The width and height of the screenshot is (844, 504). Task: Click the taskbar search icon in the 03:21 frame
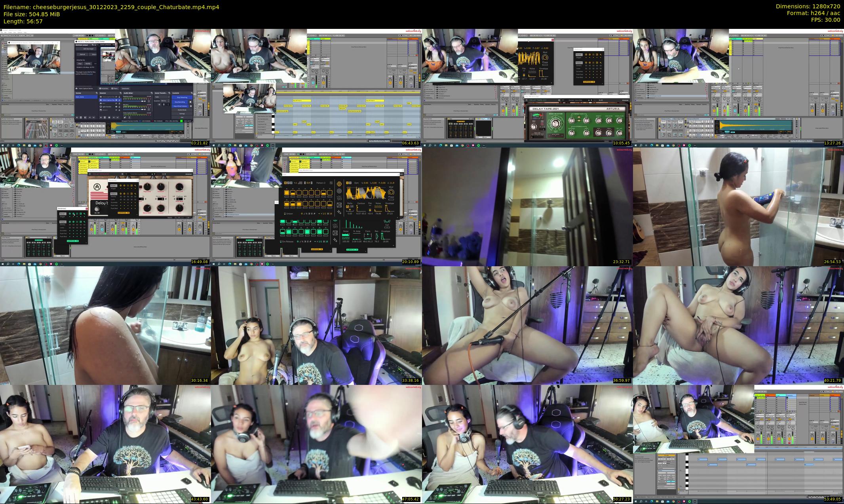tap(8, 145)
